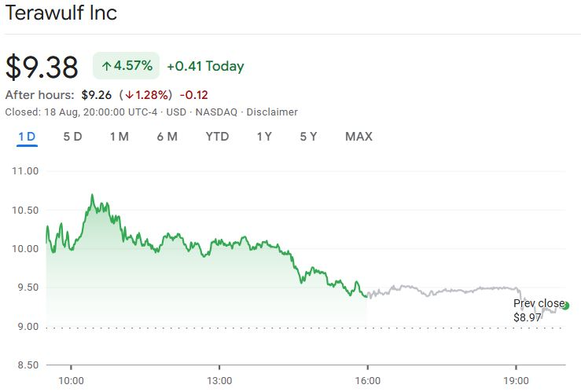The height and width of the screenshot is (392, 581).
Task: Click the Prev close $8.97 label
Action: tap(539, 310)
